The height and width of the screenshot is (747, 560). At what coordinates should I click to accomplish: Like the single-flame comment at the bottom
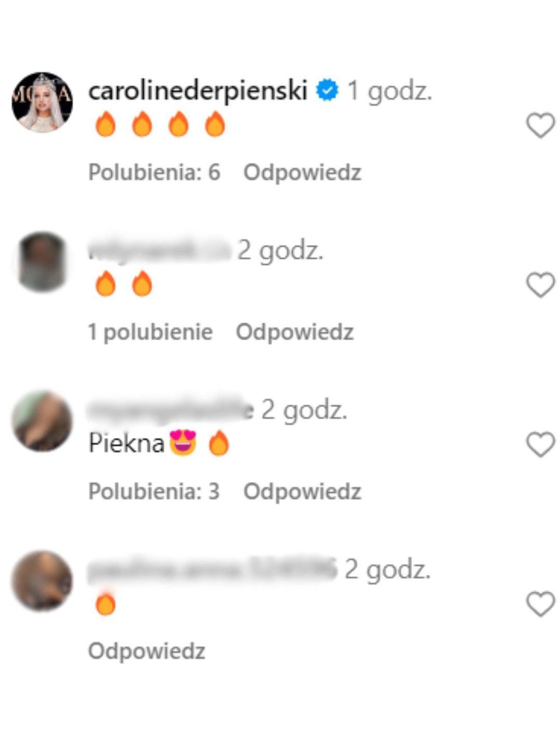(541, 604)
